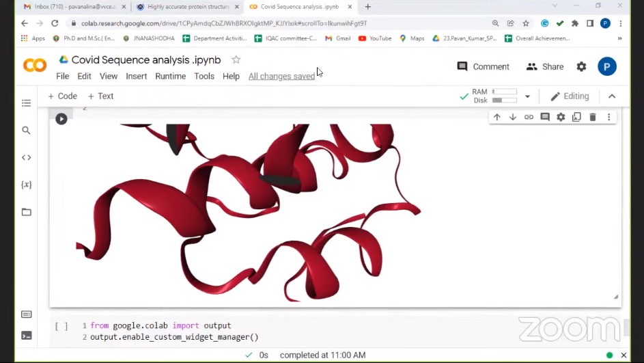Open the Gmail bookmark

point(337,38)
